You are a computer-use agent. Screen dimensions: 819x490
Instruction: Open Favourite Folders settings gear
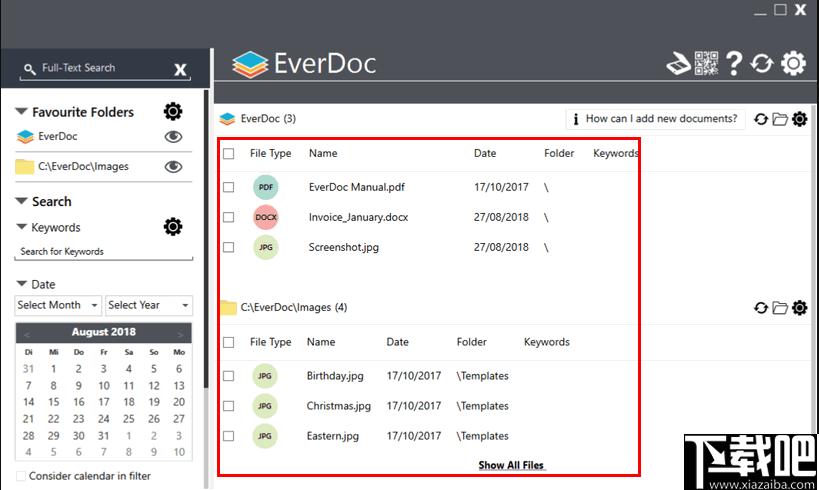click(x=173, y=111)
